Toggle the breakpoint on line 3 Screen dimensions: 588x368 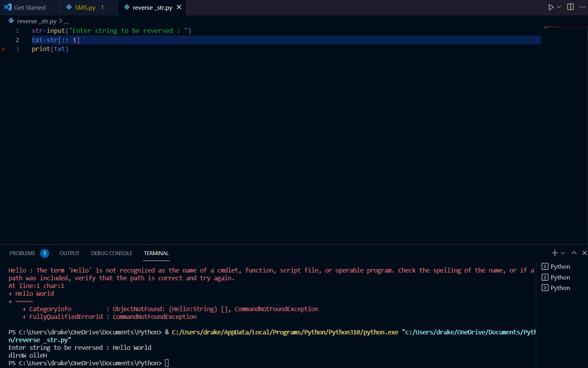[3, 49]
